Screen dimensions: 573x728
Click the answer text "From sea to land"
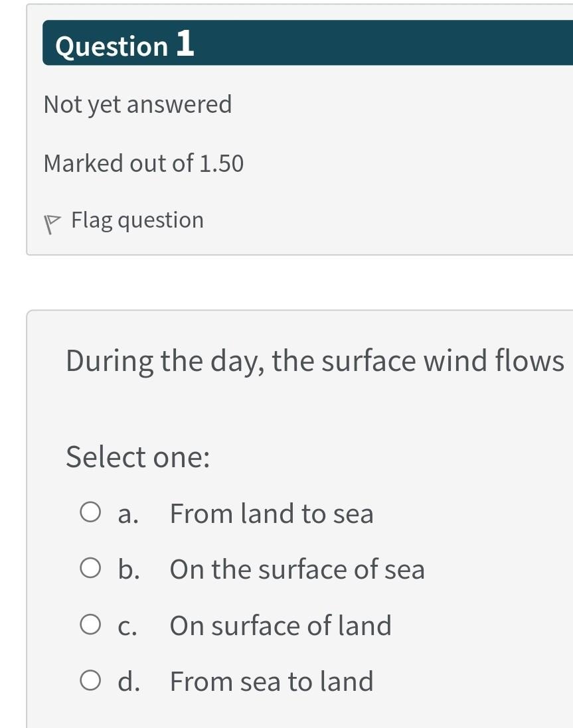coord(272,682)
